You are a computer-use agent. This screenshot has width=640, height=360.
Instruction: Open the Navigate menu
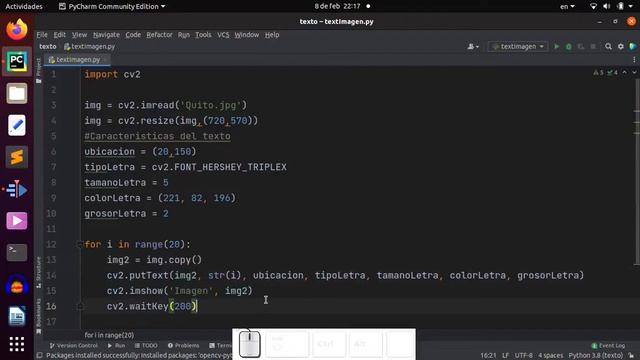[x=106, y=35]
